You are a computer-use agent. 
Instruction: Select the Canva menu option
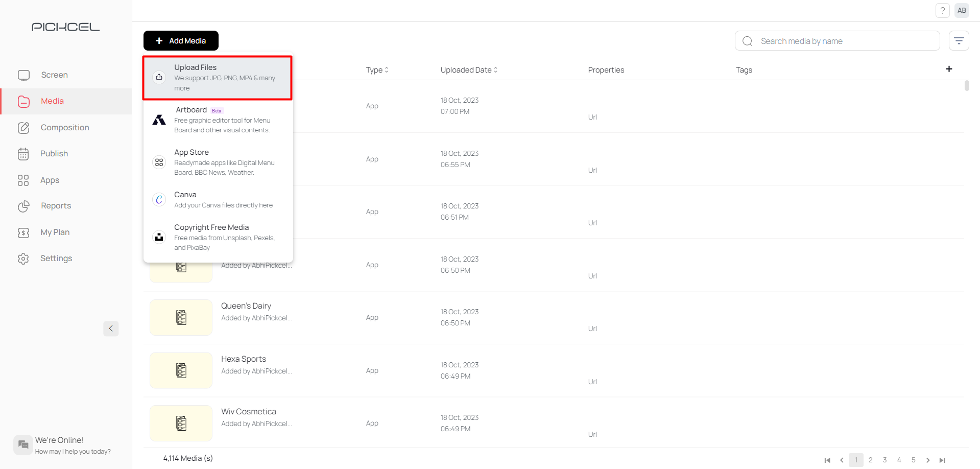coord(218,200)
